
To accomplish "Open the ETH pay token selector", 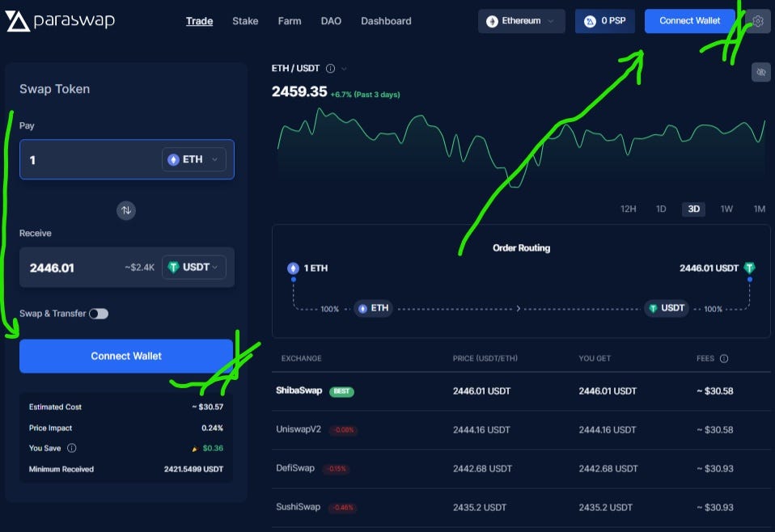I will tap(194, 159).
